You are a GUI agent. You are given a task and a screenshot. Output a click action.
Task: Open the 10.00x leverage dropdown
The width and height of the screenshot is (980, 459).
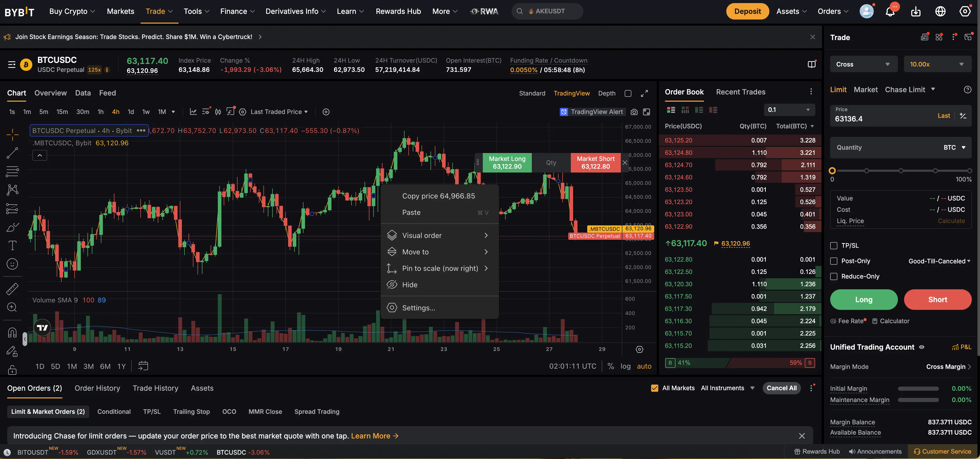(937, 64)
